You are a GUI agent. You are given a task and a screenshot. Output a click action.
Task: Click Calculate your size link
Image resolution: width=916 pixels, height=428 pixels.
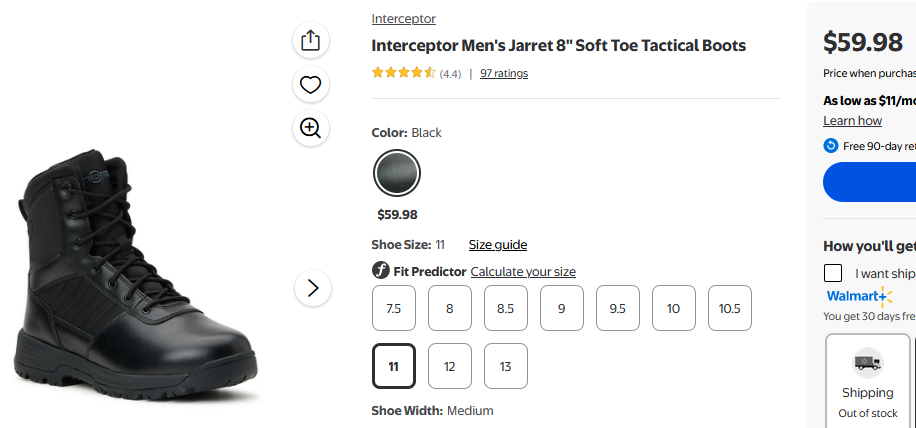[x=523, y=272]
